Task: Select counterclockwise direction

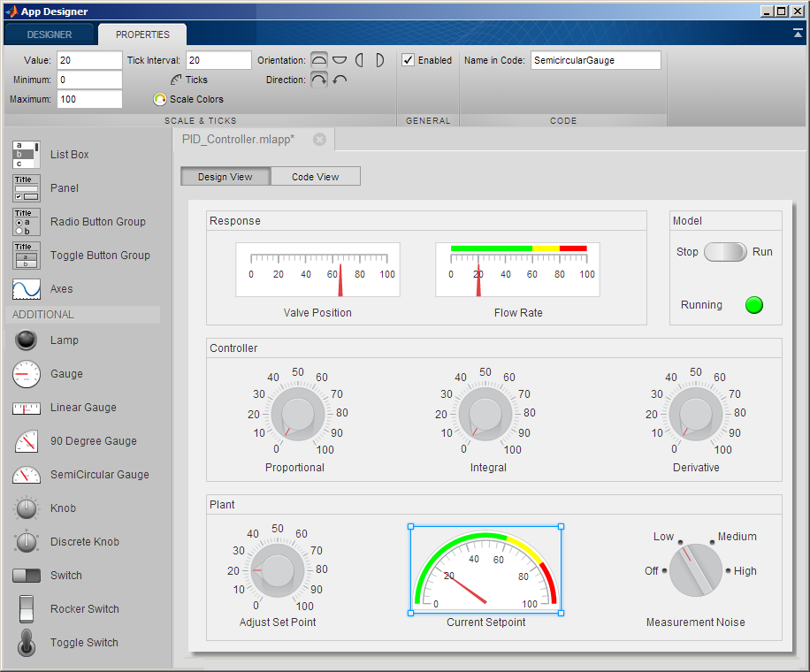Action: (x=340, y=79)
